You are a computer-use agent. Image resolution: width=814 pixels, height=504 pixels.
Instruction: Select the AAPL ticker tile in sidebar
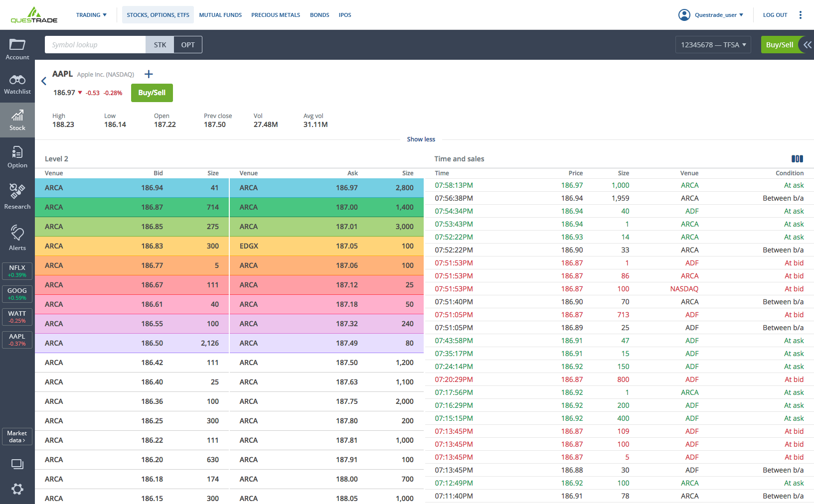point(17,340)
